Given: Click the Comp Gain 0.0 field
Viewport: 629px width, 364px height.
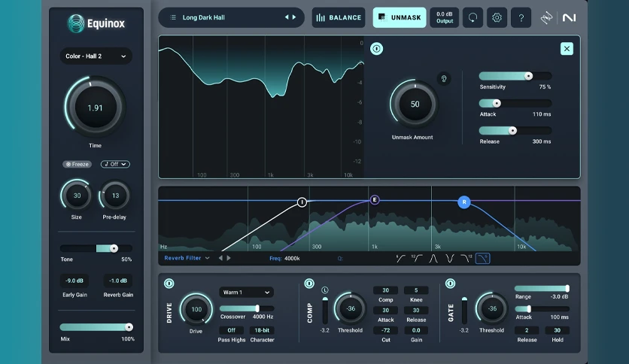Looking at the screenshot, I should click(x=416, y=330).
